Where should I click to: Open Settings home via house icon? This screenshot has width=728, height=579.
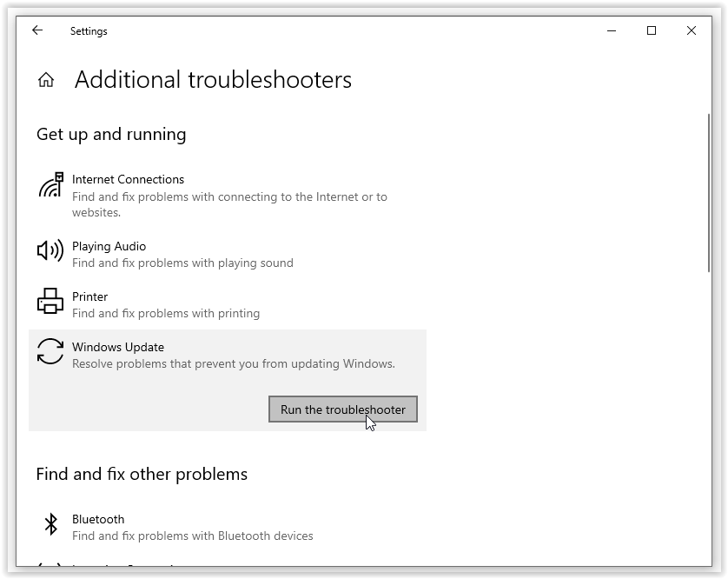[x=46, y=80]
